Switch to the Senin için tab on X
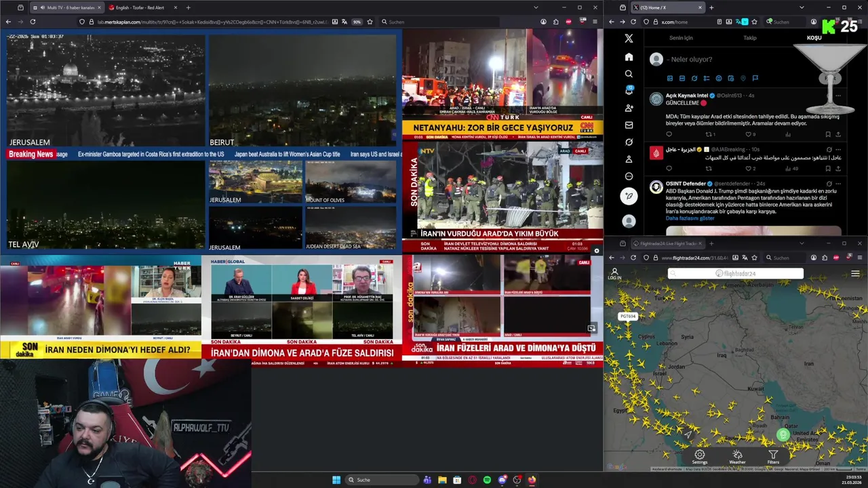 [x=681, y=38]
